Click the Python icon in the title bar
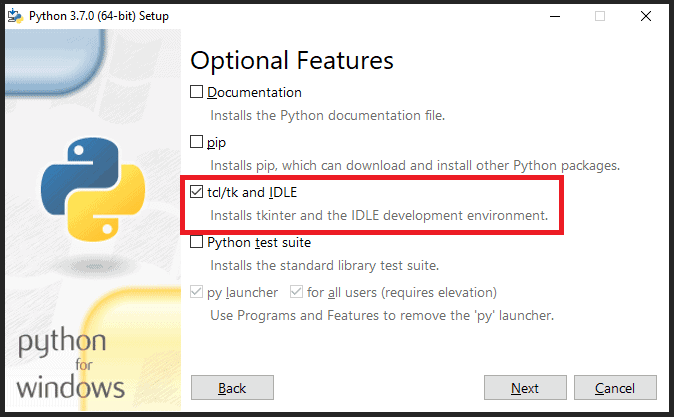 click(x=14, y=15)
